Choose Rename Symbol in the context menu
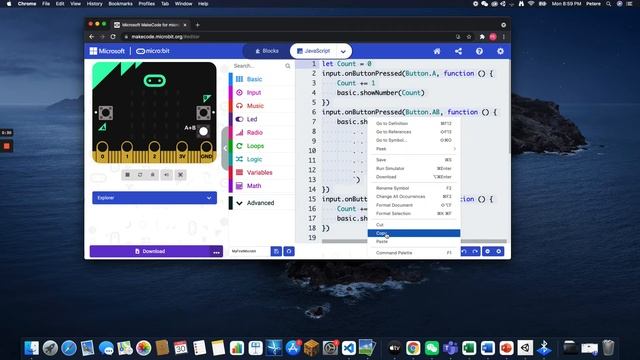The height and width of the screenshot is (360, 640). [x=414, y=188]
